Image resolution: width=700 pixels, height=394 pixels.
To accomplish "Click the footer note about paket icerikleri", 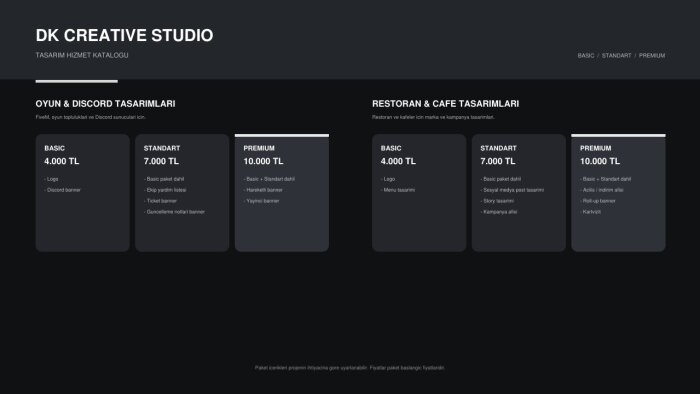I will tap(350, 368).
